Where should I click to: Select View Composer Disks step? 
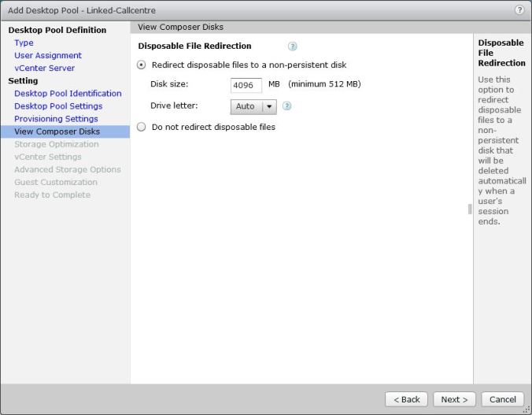tap(57, 132)
